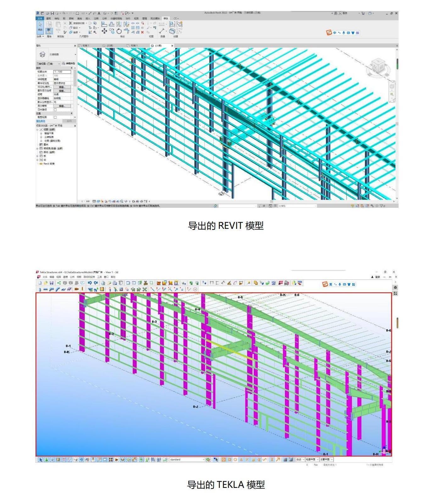The width and height of the screenshot is (448, 497).
Task: Click the Measure tool in Revit ribbon
Action: 162,30
